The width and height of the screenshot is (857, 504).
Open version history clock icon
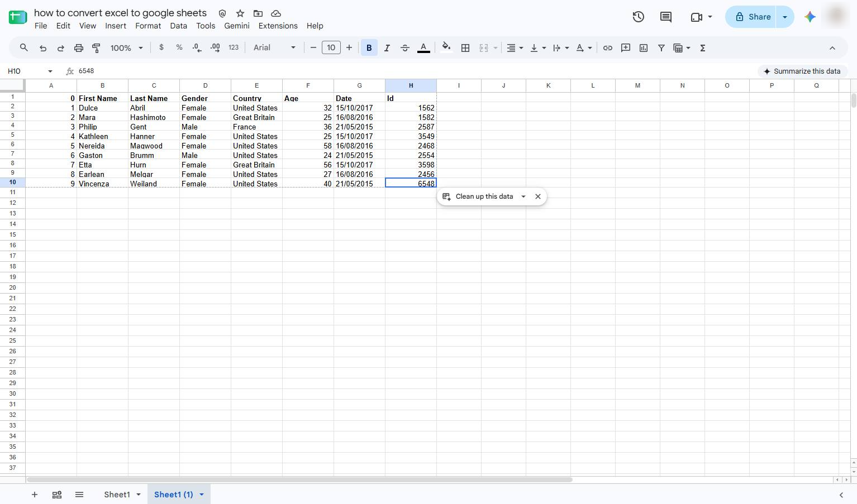tap(639, 17)
